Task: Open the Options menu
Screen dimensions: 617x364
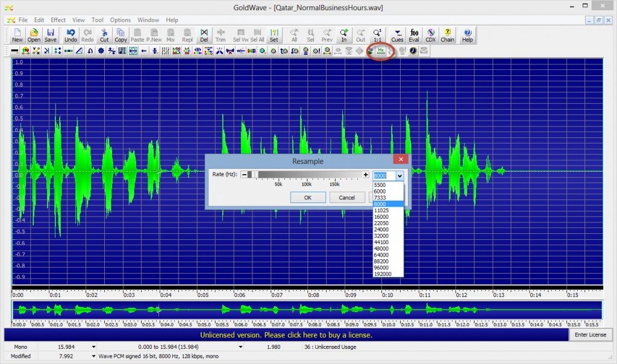Action: [x=120, y=20]
